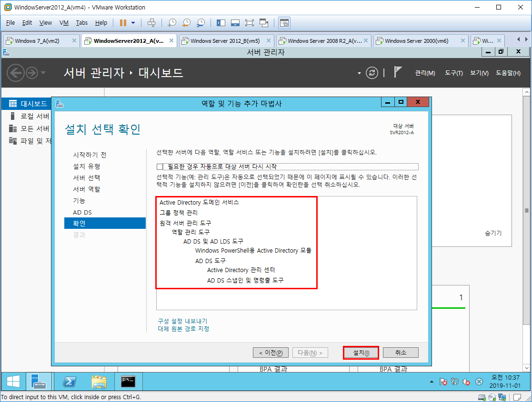Click Server Manager back navigation arrow

click(x=16, y=73)
